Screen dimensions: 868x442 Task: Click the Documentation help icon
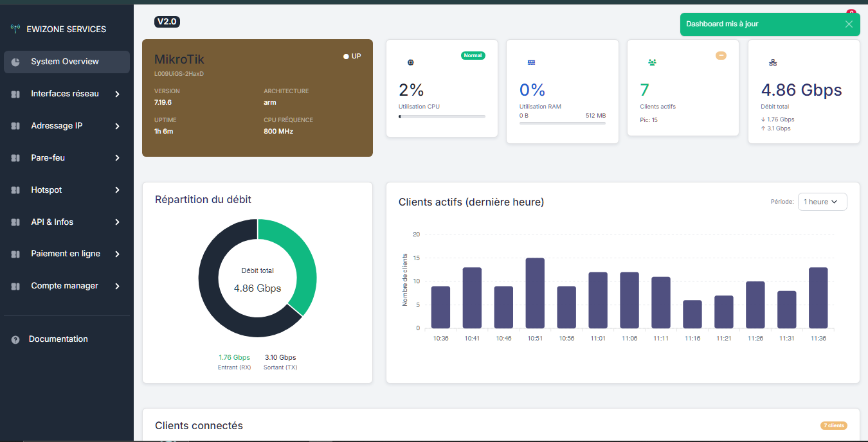(x=15, y=339)
